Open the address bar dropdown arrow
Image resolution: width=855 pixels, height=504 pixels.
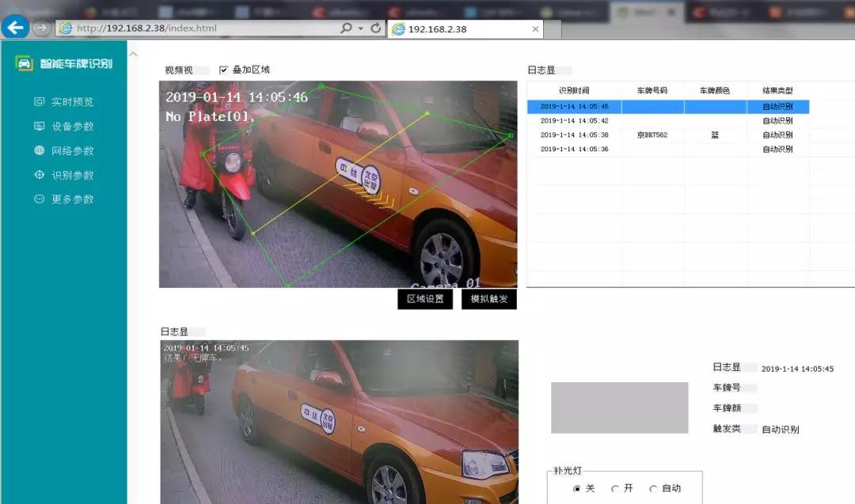tap(361, 28)
